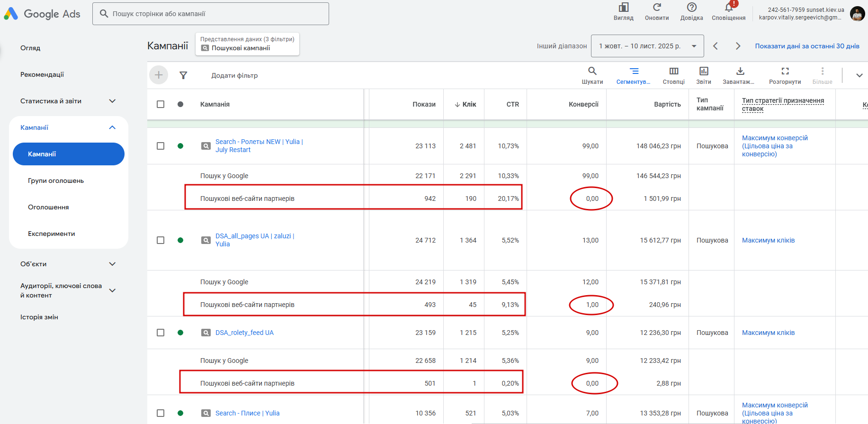Check the Search - Плисе campaign checkbox

(x=161, y=413)
